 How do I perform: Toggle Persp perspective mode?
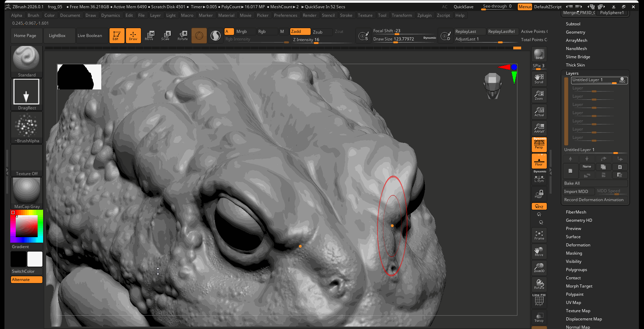click(x=539, y=144)
